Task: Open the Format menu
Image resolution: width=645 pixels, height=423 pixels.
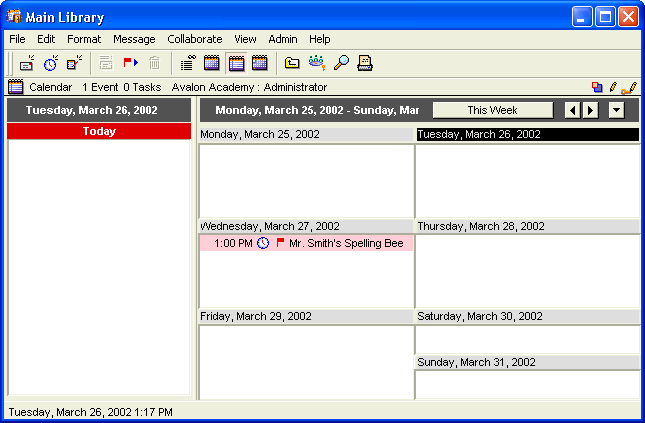Action: (x=84, y=39)
